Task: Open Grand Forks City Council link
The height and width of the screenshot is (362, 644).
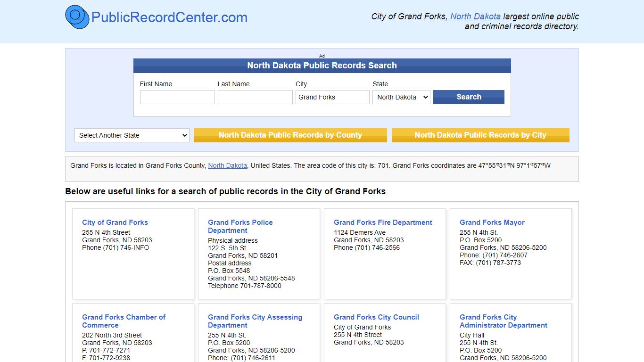Action: tap(376, 317)
